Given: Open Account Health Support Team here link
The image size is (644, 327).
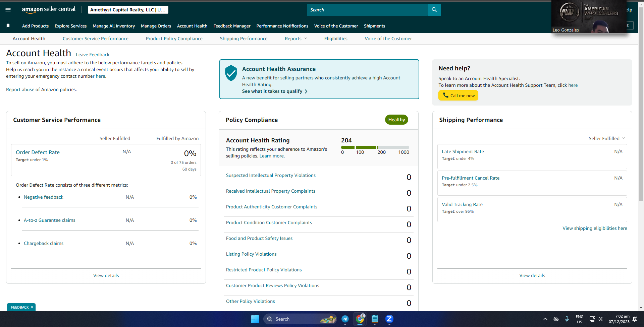Looking at the screenshot, I should click(x=573, y=85).
